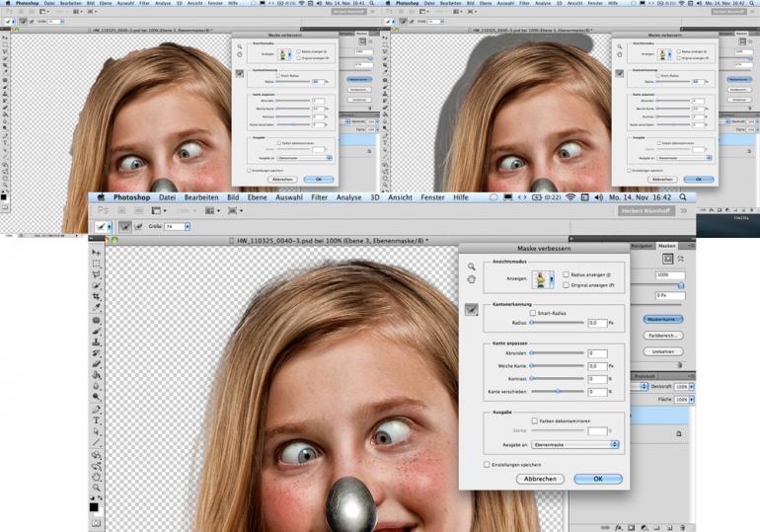This screenshot has width=760, height=532.
Task: Select the Zoom tool in the large Maske verbessern dialog
Action: (x=472, y=266)
